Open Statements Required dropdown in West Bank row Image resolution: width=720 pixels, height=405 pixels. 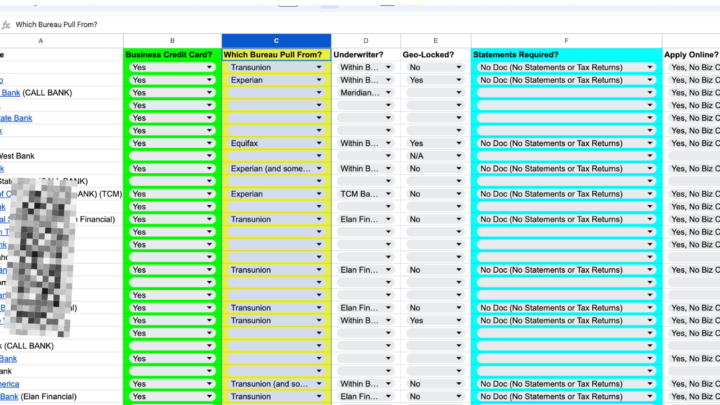coord(566,156)
